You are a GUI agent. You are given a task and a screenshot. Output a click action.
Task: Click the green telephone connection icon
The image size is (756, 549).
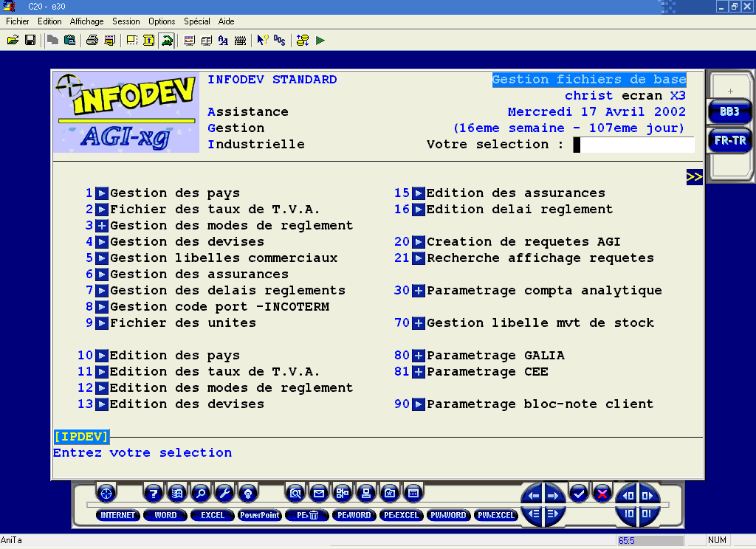[168, 40]
